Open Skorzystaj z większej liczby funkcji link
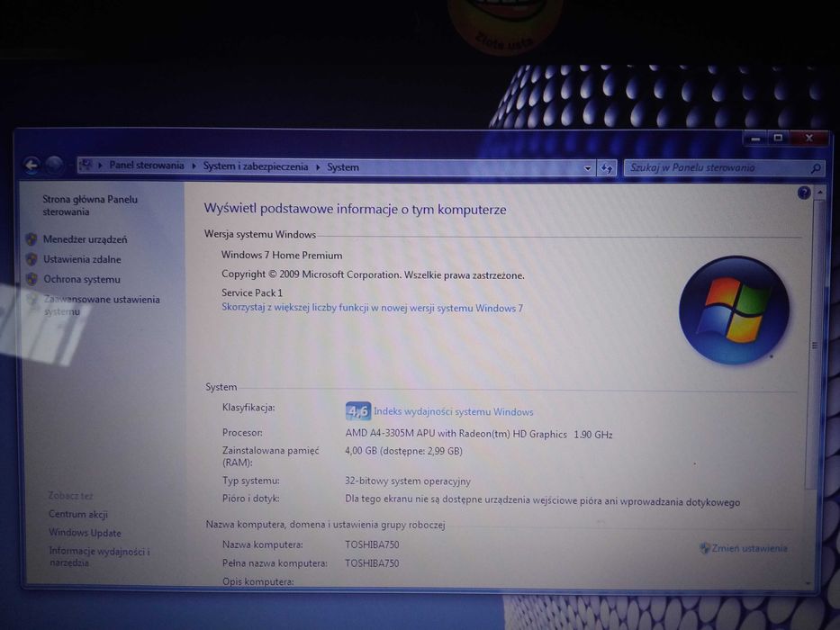The height and width of the screenshot is (630, 840). click(x=373, y=308)
